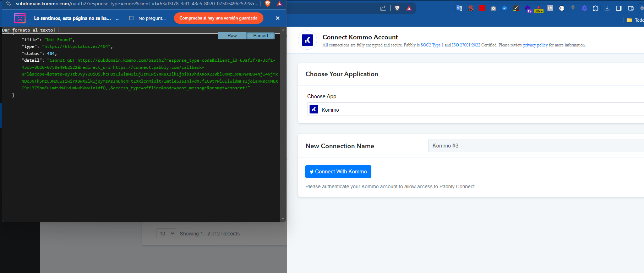Open the SOC2 Type 1 link
The width and height of the screenshot is (644, 273).
click(x=432, y=45)
